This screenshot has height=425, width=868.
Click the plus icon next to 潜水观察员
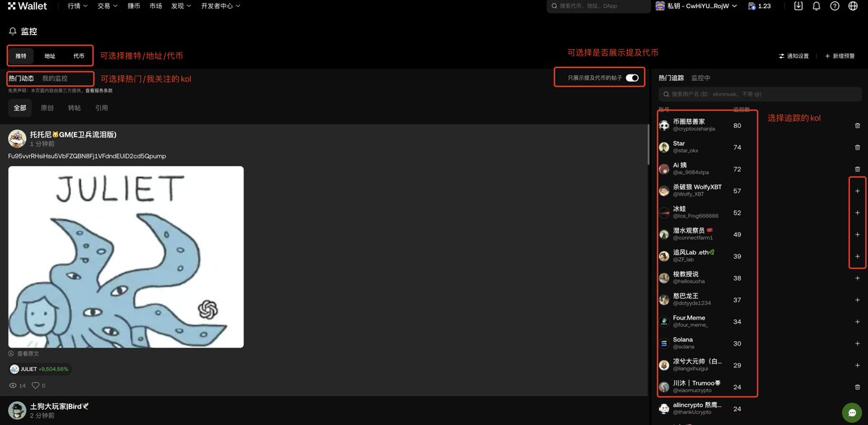[x=857, y=234]
